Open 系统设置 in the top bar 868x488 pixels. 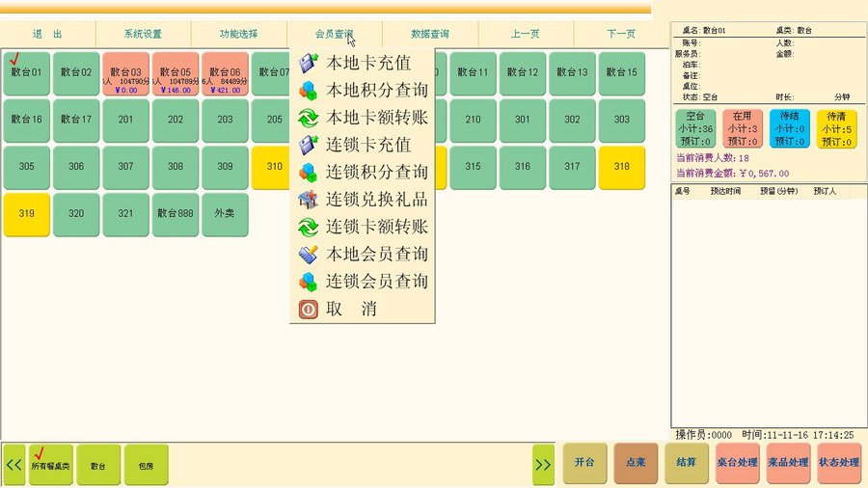click(144, 34)
